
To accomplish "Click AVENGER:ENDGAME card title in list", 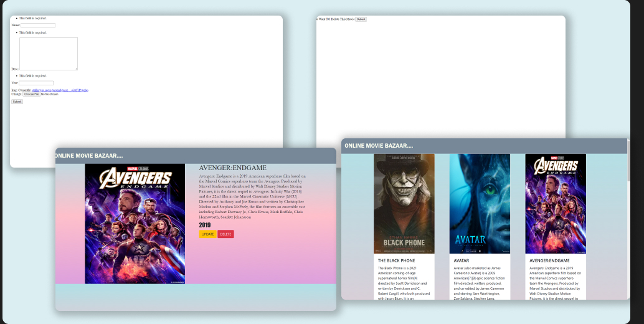I will pyautogui.click(x=549, y=261).
